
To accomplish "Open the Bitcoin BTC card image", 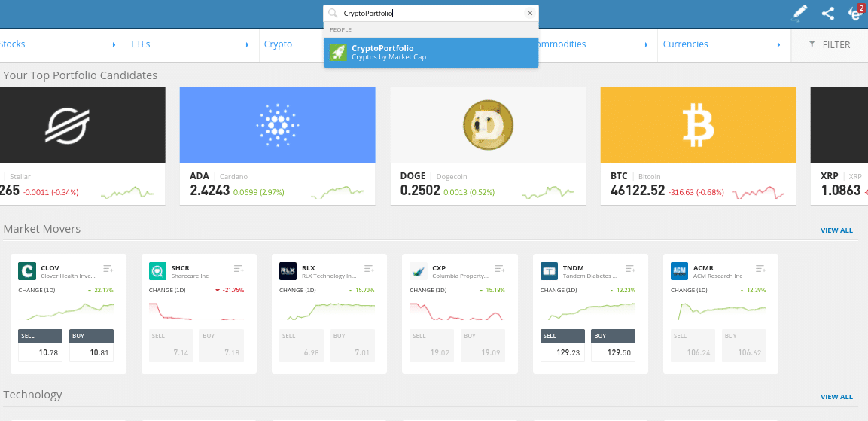I will tap(698, 124).
